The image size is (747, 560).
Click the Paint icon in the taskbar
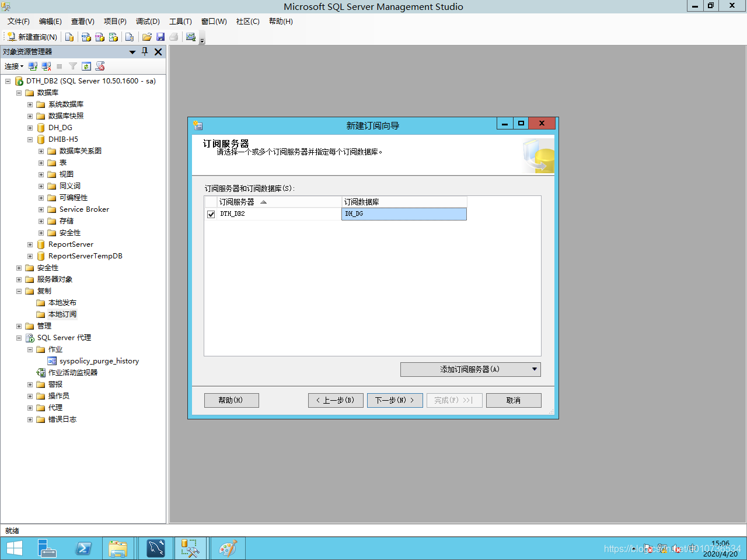[x=228, y=548]
